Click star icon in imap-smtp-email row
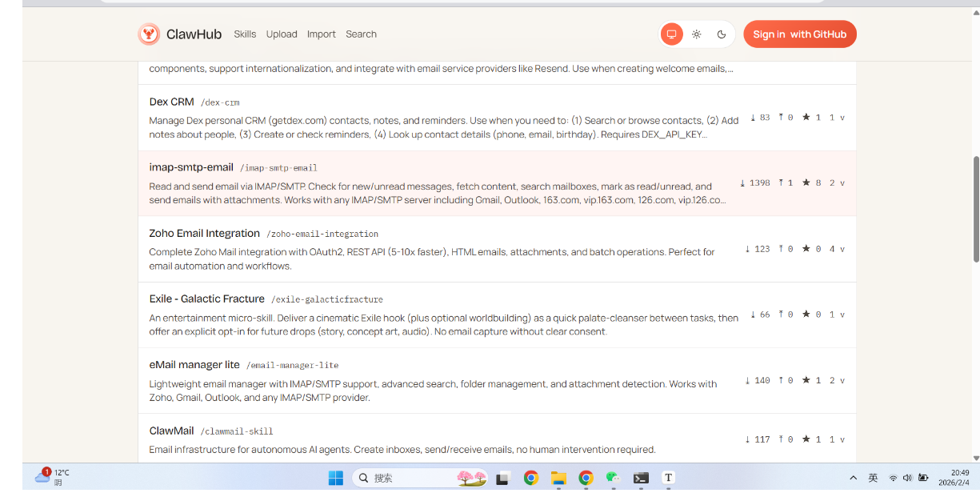The width and height of the screenshot is (980, 497). [x=806, y=183]
